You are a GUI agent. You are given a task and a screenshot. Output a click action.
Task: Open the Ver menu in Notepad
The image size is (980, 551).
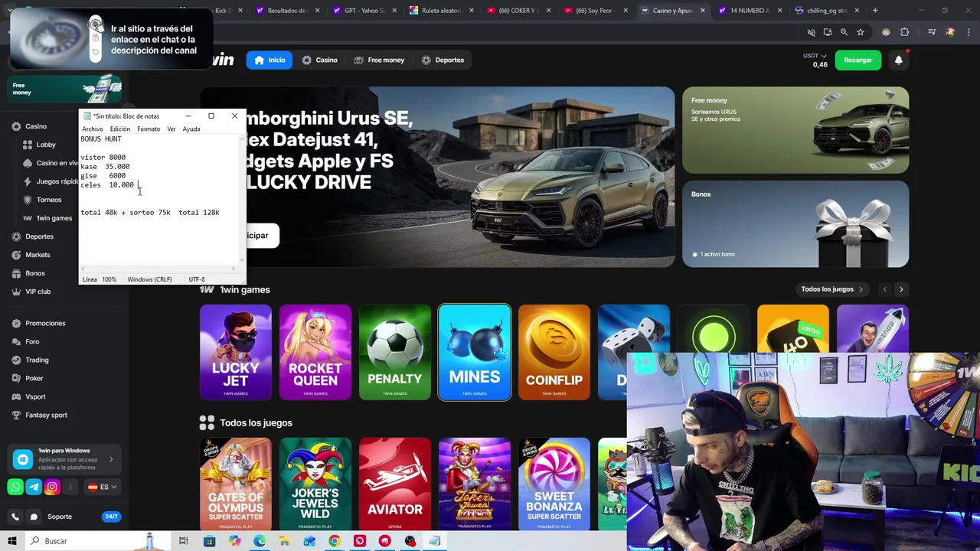(x=171, y=129)
